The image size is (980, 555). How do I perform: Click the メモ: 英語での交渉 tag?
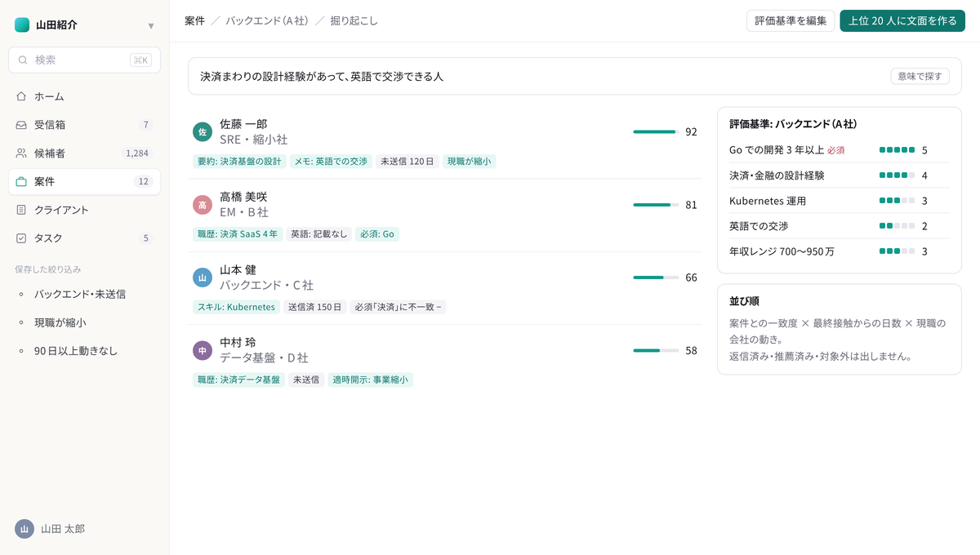[331, 162]
